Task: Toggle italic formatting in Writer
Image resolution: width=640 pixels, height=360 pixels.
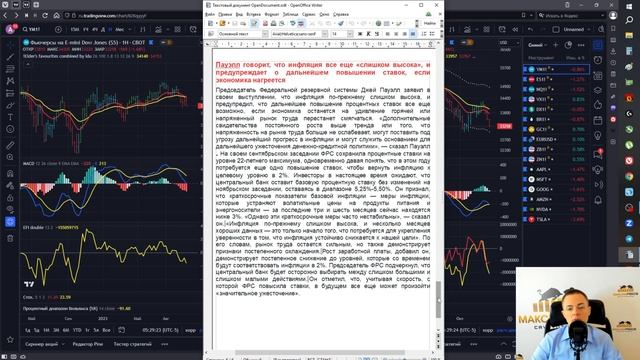Action: click(x=368, y=34)
